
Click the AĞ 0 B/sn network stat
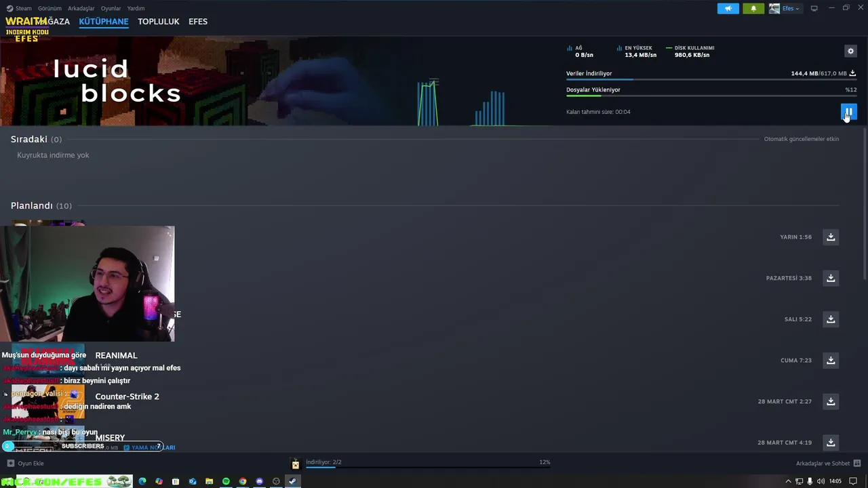coord(580,52)
